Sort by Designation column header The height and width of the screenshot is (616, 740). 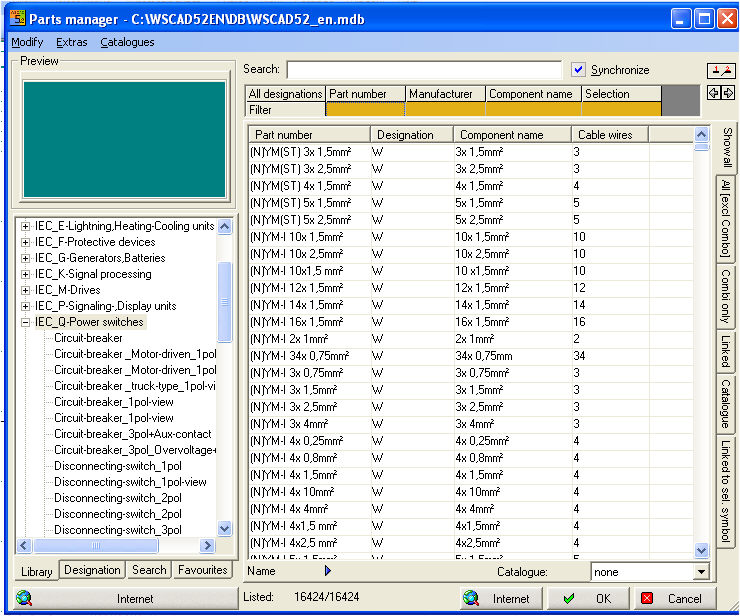click(x=412, y=135)
